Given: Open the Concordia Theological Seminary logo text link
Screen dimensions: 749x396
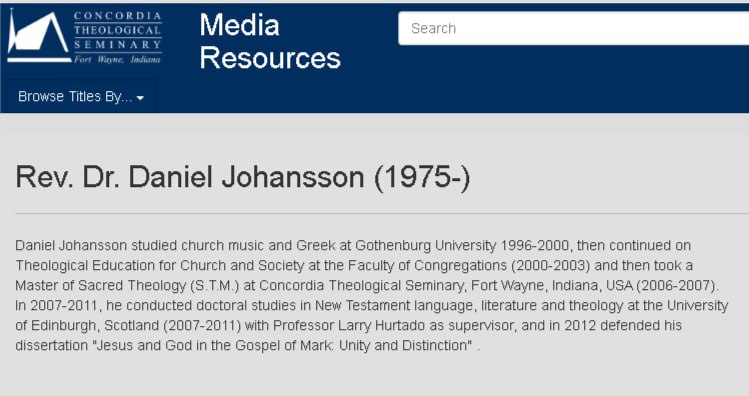Looking at the screenshot, I should tap(118, 30).
